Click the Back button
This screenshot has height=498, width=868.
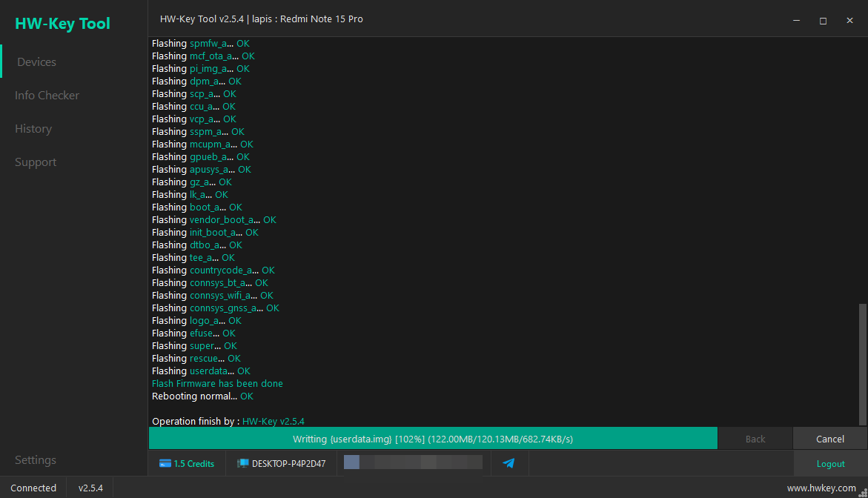(x=755, y=439)
